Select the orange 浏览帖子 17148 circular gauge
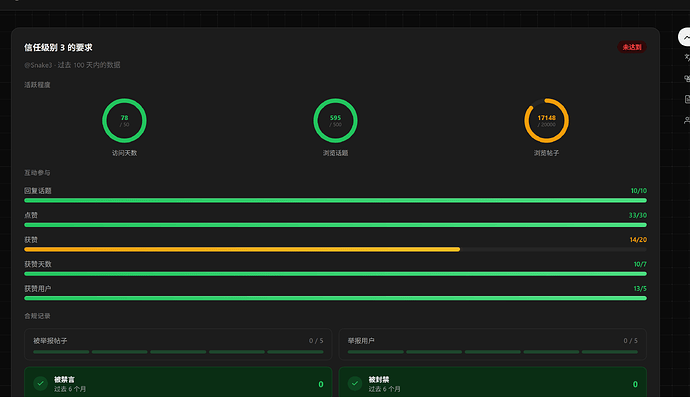Screen dimensions: 690x397 546,120
